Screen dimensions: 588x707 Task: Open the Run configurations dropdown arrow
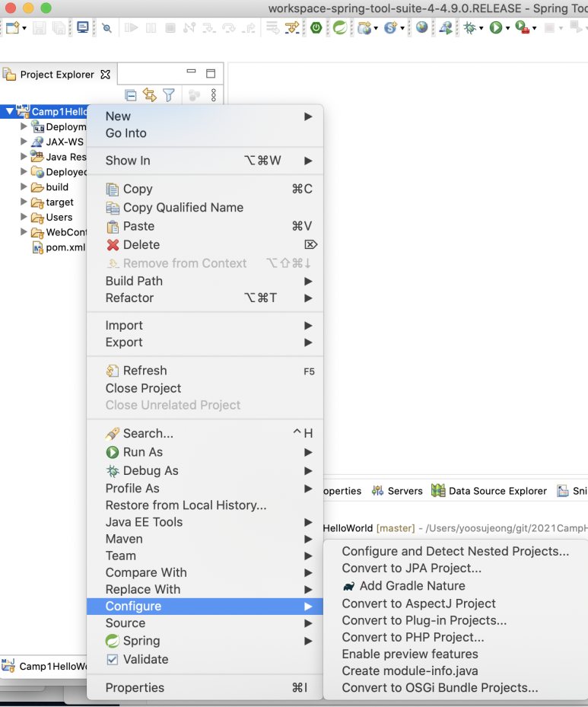[508, 28]
